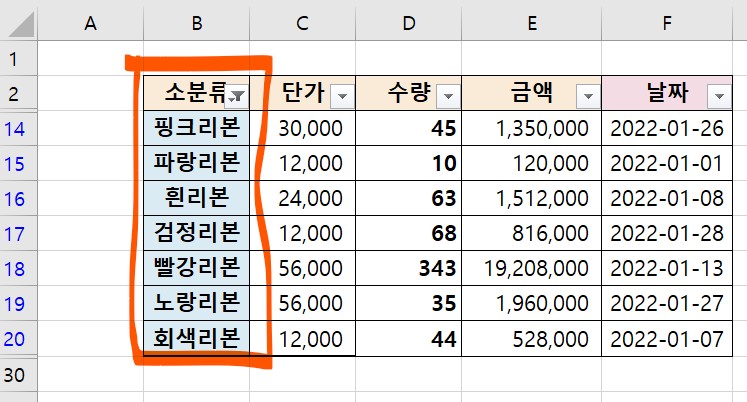
Task: Select the quantity cell 343
Action: [x=409, y=268]
